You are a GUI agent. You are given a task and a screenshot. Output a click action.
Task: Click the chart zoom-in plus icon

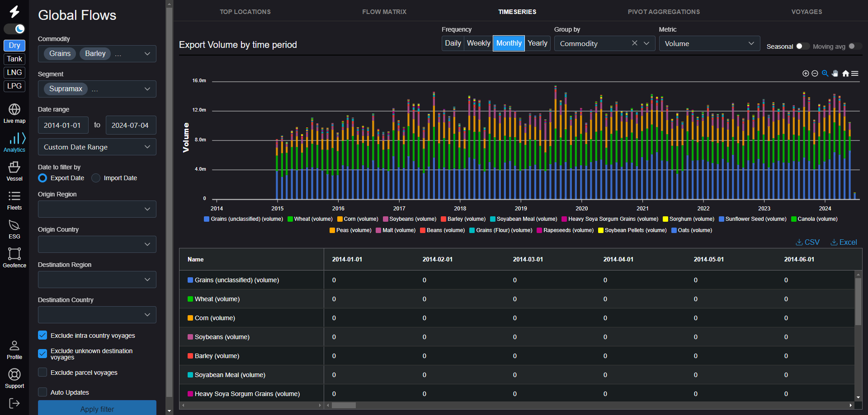tap(806, 74)
